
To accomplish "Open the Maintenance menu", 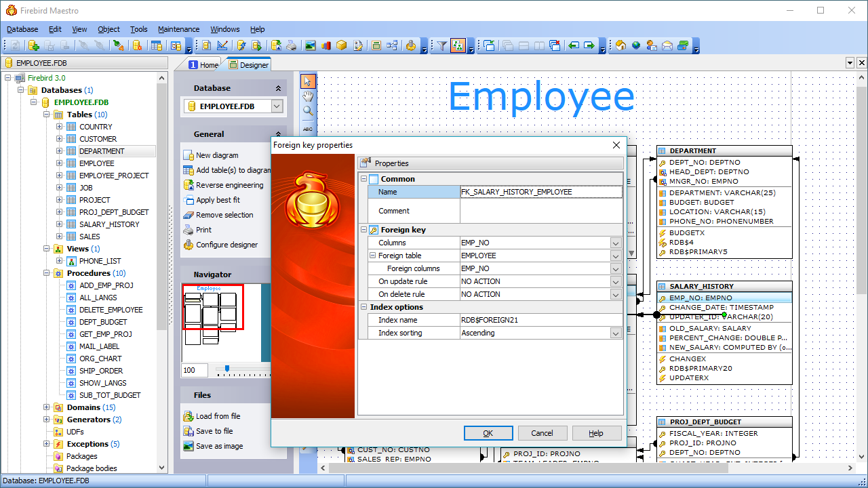I will tap(178, 29).
